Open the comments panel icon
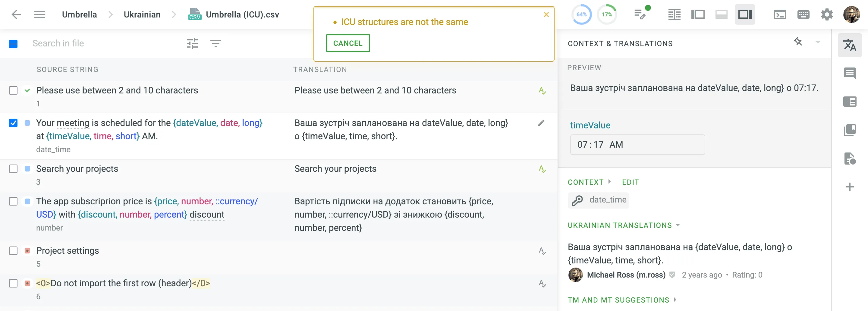This screenshot has height=311, width=868. click(850, 73)
